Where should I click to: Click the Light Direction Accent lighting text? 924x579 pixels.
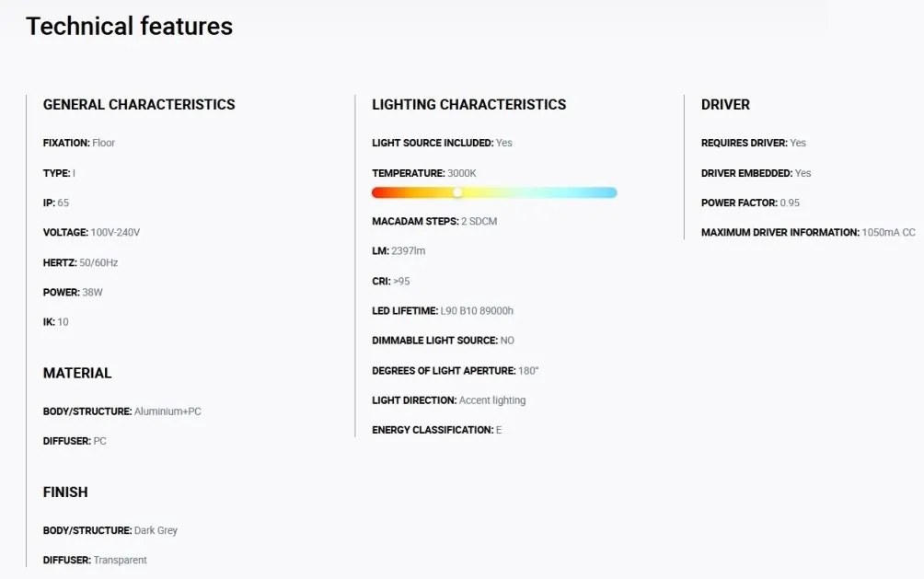point(448,400)
